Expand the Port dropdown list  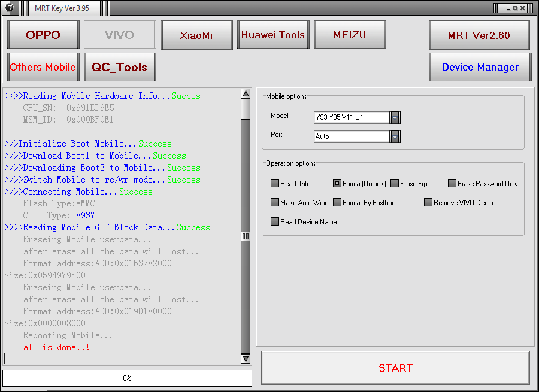click(x=395, y=136)
